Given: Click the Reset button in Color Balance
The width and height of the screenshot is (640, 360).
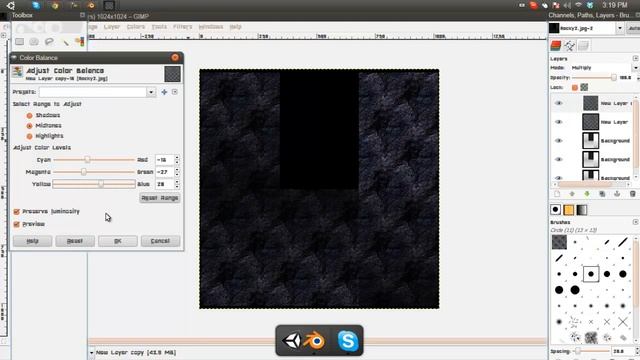Looking at the screenshot, I should (75, 241).
